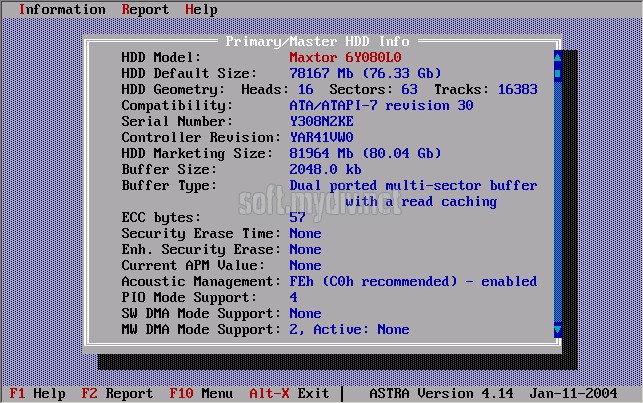Screen dimensions: 643x403
Task: Click the Tracks value 16383
Action: [518, 89]
